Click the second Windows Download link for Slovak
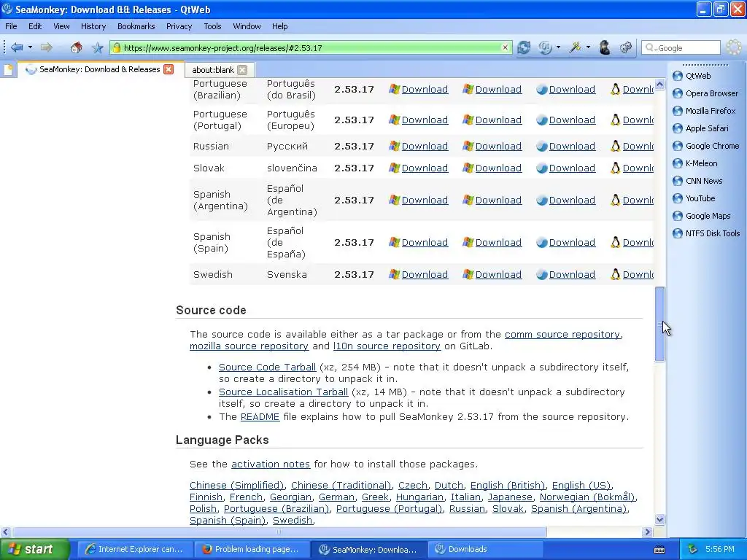 click(x=498, y=168)
